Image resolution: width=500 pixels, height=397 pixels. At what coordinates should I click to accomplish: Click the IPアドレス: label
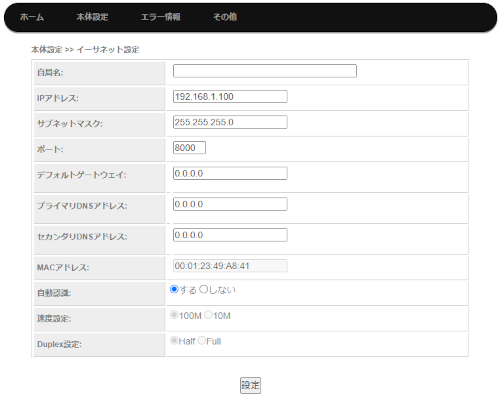click(58, 98)
